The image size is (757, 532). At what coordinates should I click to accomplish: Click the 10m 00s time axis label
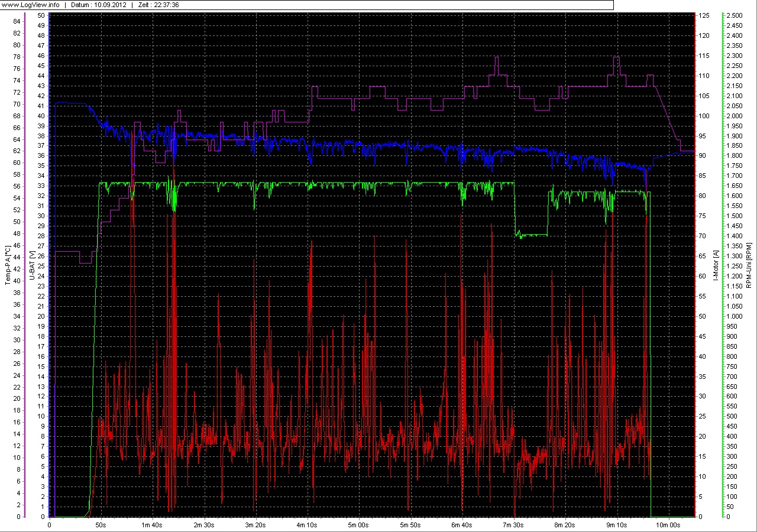click(667, 524)
